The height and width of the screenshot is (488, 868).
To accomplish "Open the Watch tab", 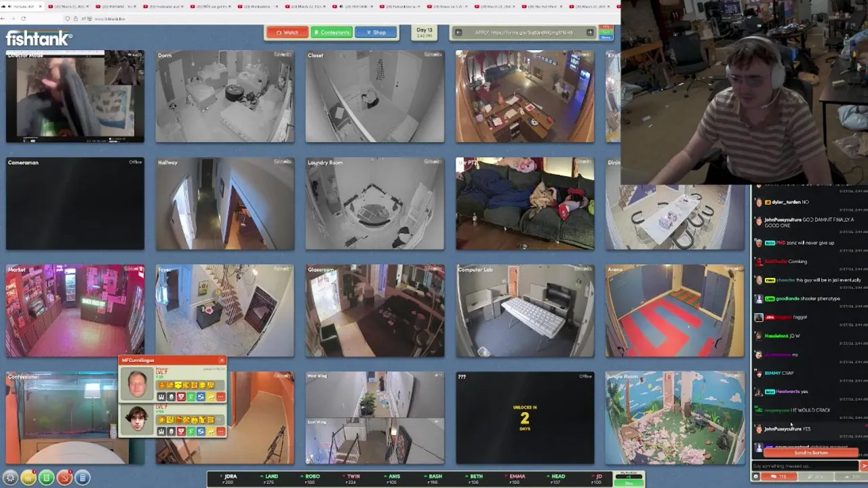I will (287, 33).
